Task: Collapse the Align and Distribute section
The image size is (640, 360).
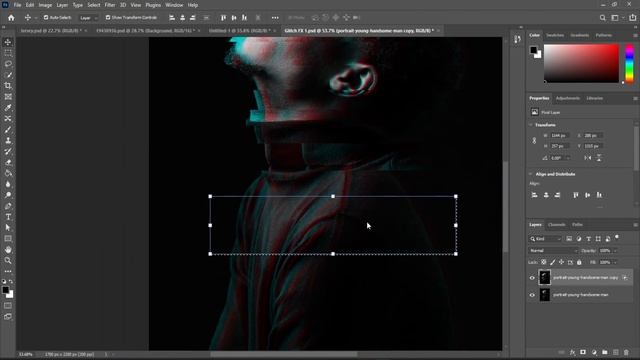Action: coord(531,174)
